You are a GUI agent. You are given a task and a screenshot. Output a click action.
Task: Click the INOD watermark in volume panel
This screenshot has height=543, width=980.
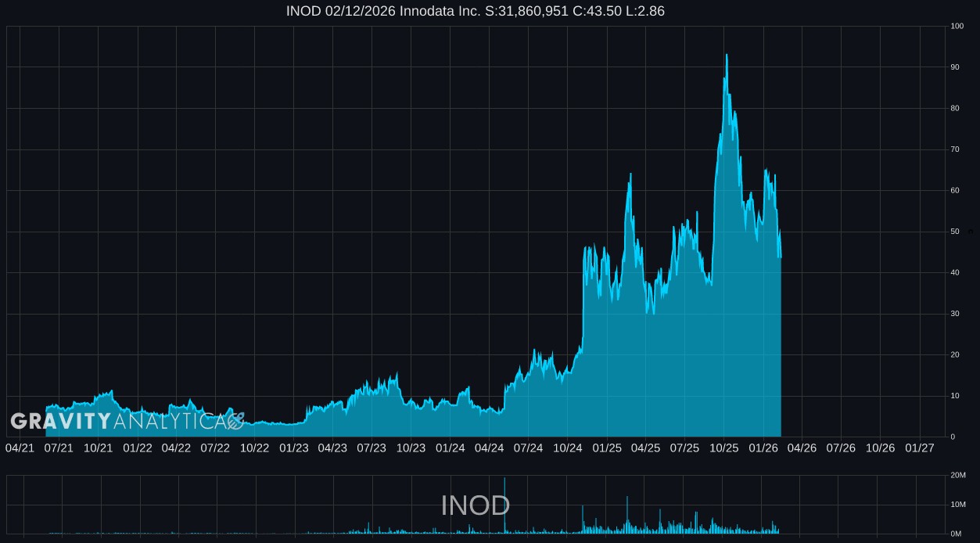475,505
